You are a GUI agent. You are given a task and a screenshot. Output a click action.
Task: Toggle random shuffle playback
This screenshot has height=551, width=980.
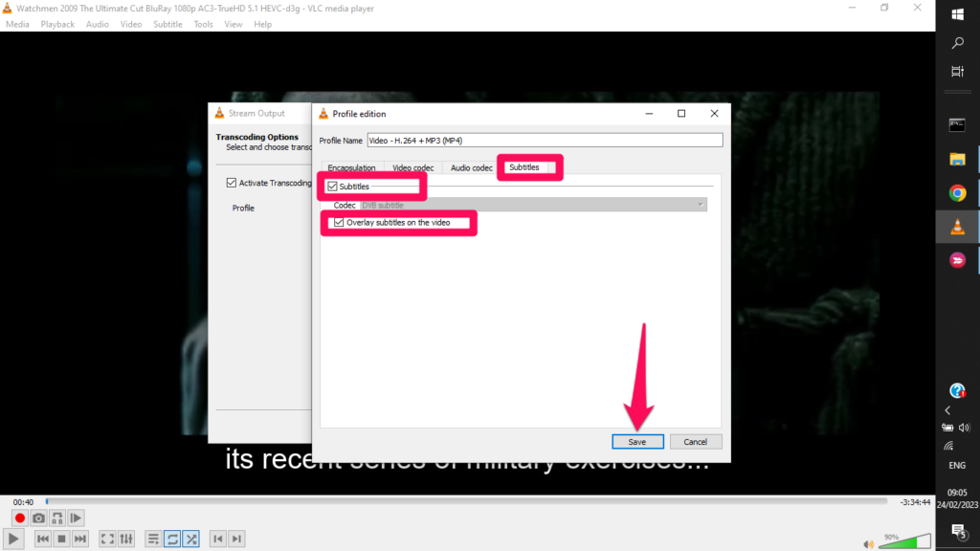coord(191,539)
